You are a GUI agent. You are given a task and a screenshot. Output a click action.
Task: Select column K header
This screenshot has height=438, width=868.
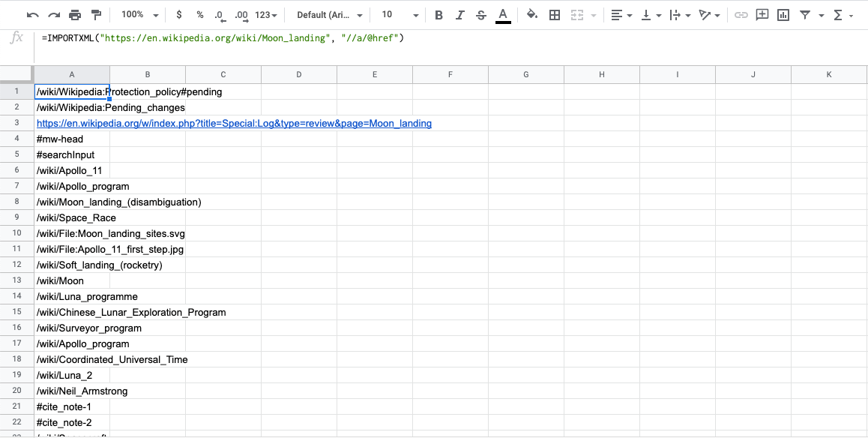pos(829,75)
